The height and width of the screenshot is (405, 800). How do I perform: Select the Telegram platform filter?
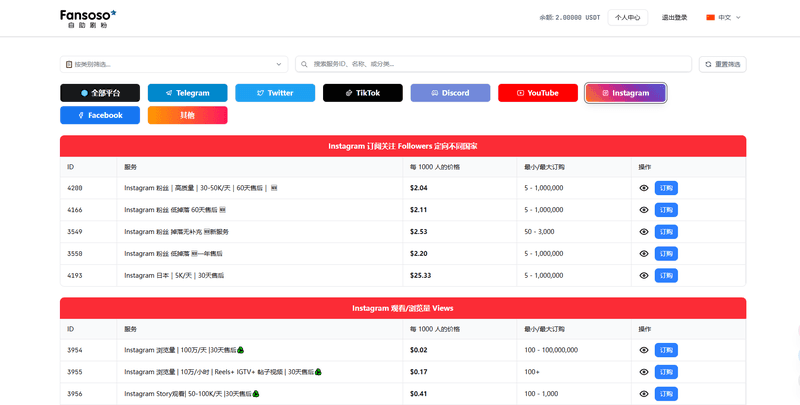[x=187, y=93]
